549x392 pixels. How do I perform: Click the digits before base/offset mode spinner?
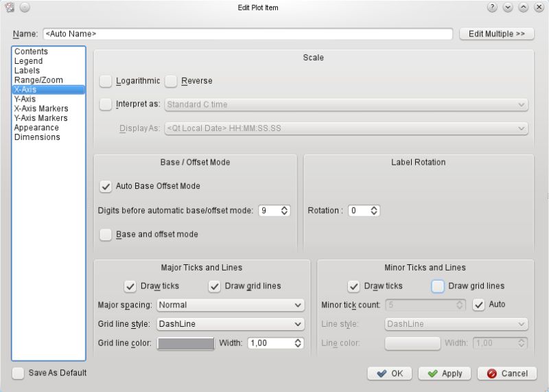pyautogui.click(x=274, y=211)
